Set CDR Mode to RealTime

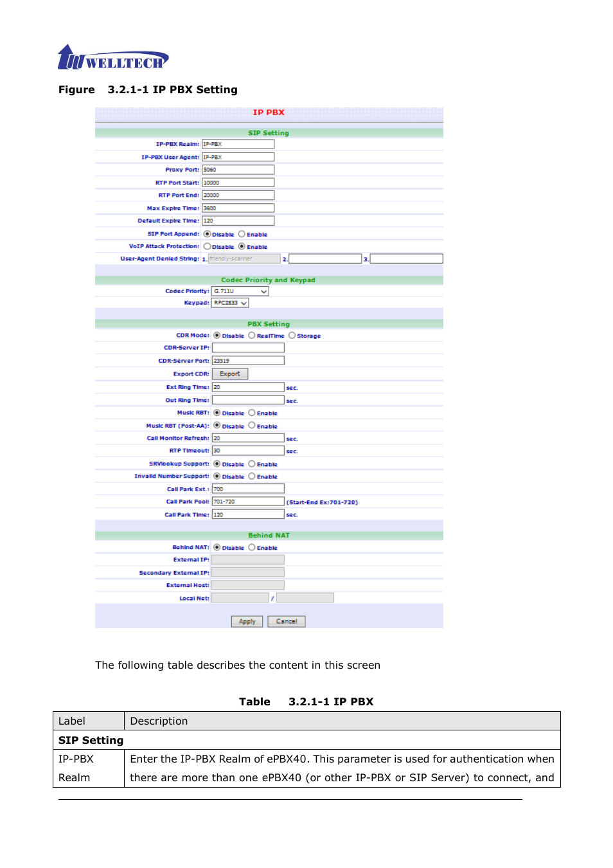[x=252, y=335]
